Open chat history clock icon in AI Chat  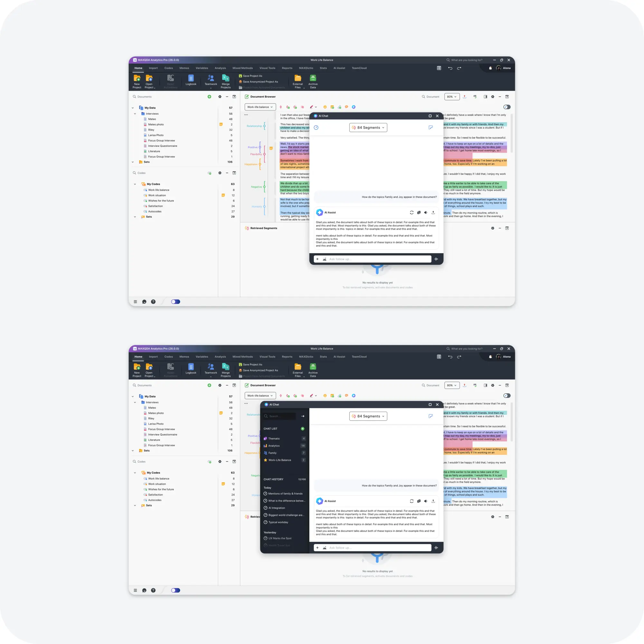(x=316, y=128)
